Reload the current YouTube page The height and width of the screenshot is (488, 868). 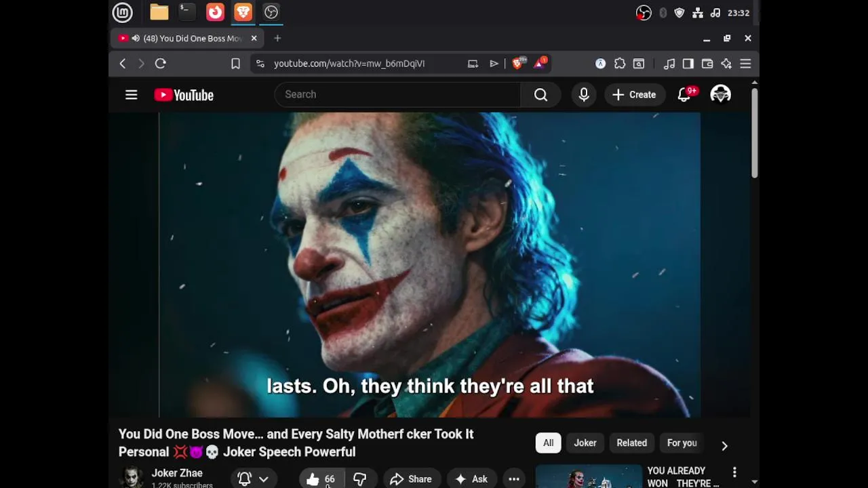tap(161, 64)
